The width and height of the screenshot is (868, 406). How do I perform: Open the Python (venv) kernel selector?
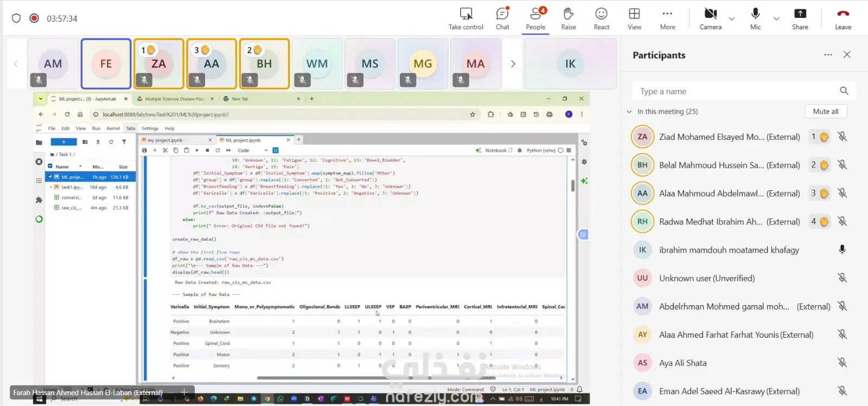(540, 150)
